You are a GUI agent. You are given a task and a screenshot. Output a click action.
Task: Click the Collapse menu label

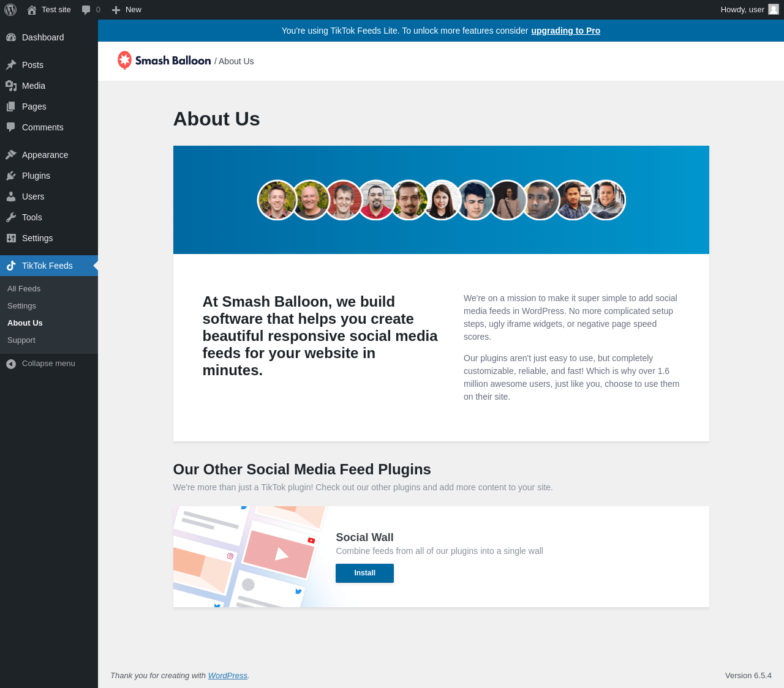tap(48, 364)
